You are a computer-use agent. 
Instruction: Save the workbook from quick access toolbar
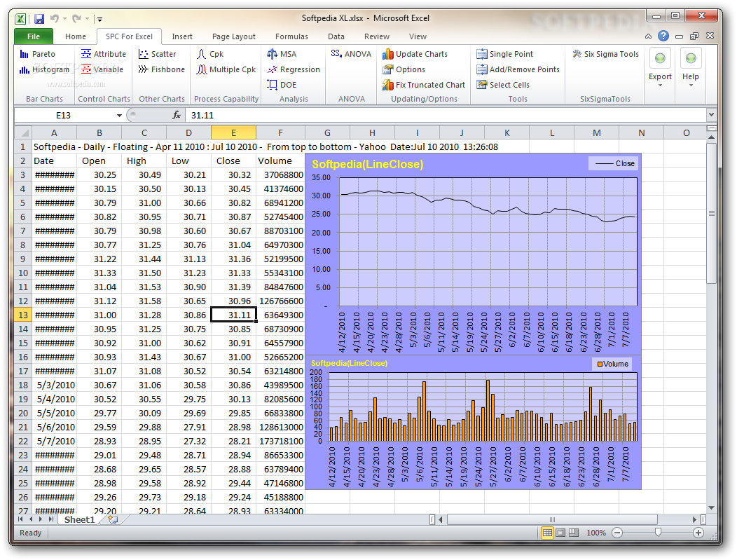click(x=39, y=19)
